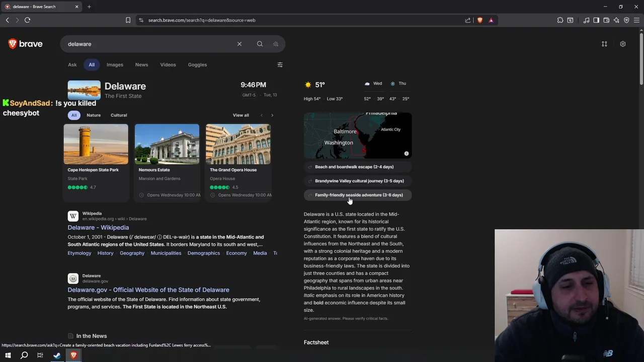Go back with the browser back arrow
Viewport: 644px width, 362px height.
tap(8, 20)
